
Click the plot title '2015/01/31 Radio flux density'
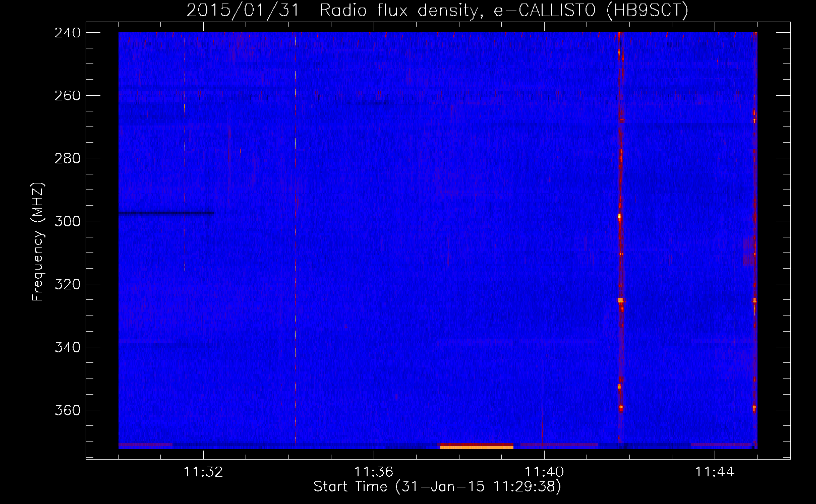332,10
